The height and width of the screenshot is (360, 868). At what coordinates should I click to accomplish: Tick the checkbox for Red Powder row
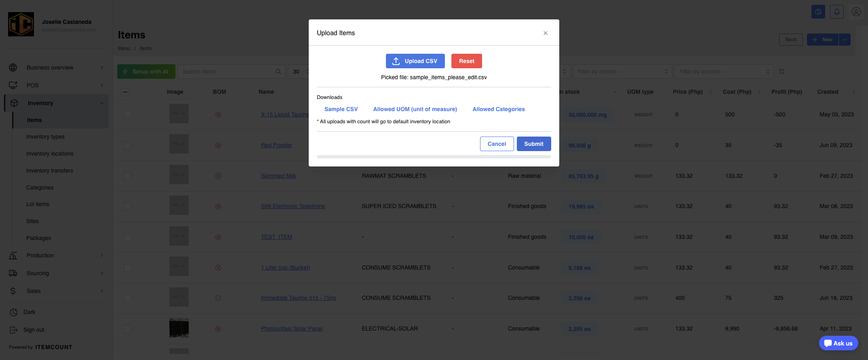(x=128, y=145)
